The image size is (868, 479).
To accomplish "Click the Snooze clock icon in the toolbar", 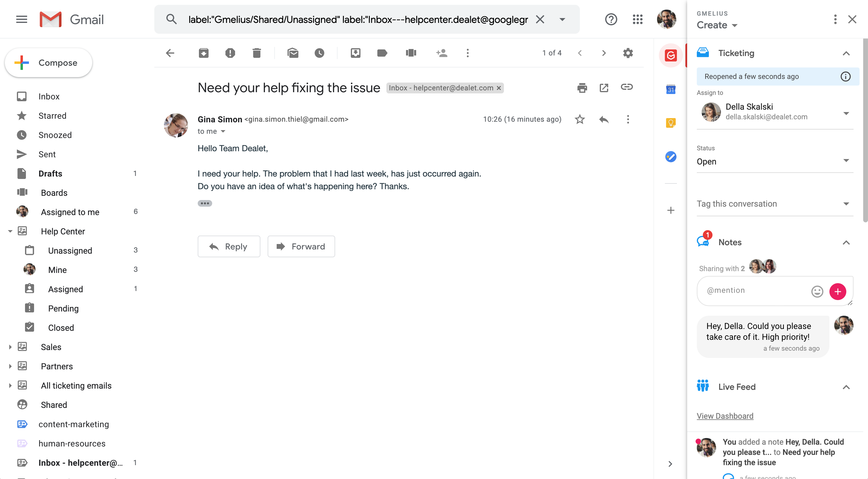I will 319,53.
